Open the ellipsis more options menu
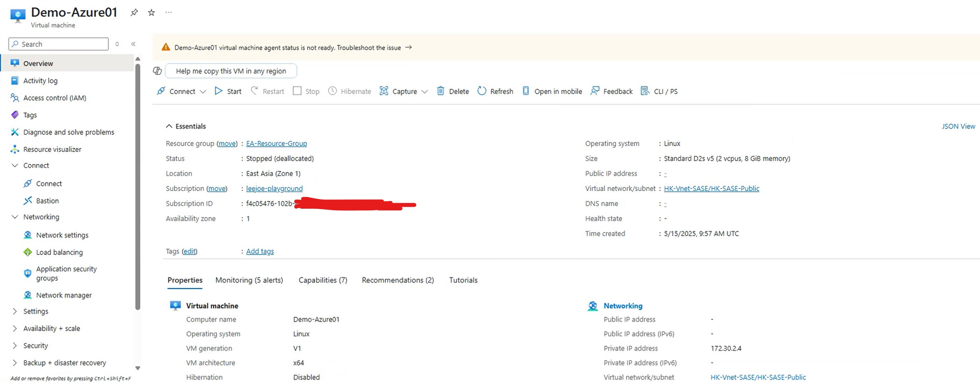The width and height of the screenshot is (980, 382). pyautogui.click(x=169, y=12)
